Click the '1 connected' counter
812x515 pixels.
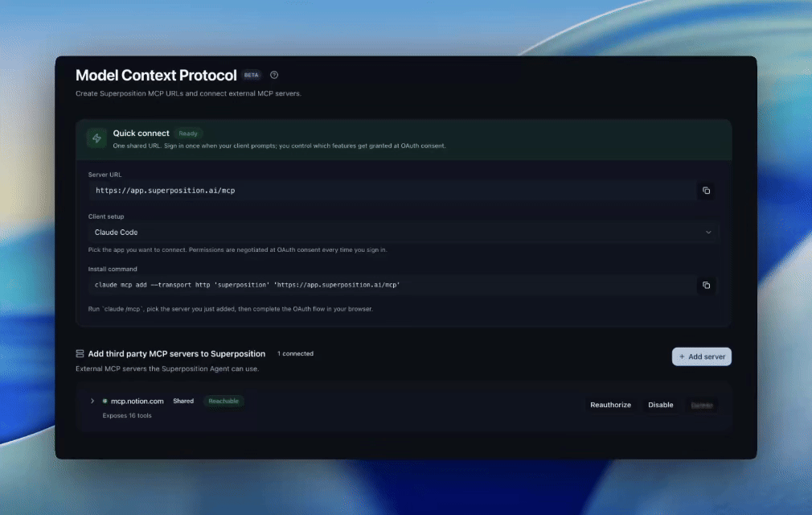[x=295, y=353]
